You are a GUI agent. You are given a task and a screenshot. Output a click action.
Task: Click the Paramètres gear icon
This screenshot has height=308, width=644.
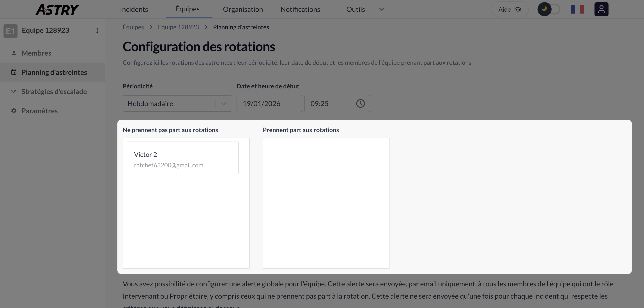[x=14, y=110]
